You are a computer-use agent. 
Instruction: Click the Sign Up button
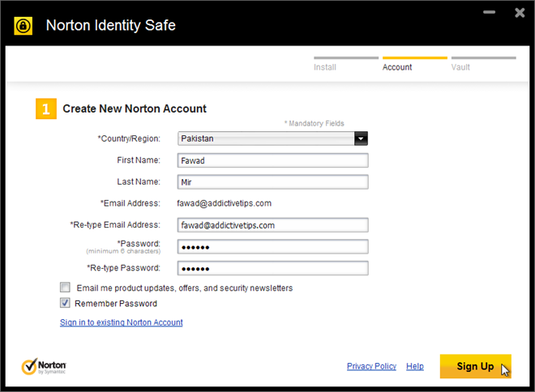[x=475, y=366]
